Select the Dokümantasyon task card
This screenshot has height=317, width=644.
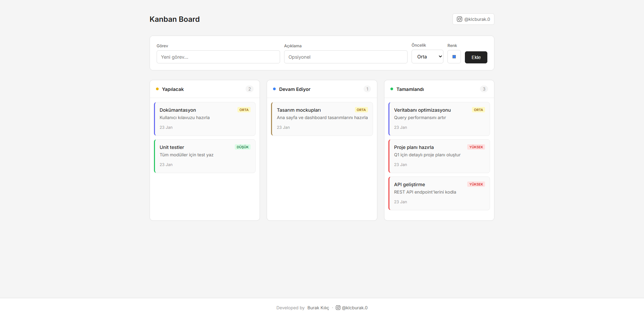click(205, 119)
